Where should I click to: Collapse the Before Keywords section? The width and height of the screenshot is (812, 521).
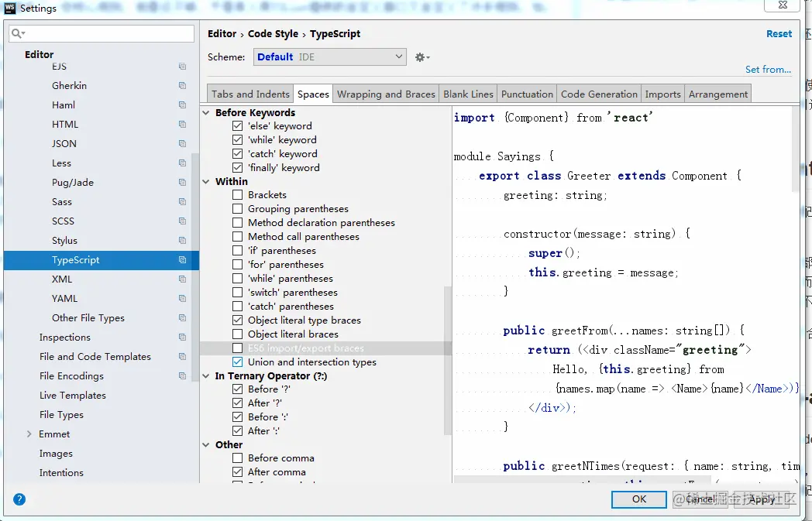click(205, 111)
